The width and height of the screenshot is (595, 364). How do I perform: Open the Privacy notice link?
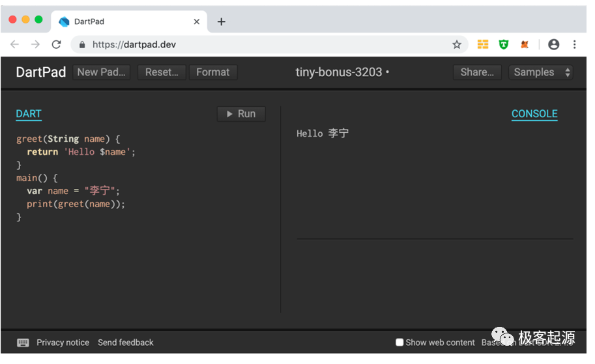[63, 343]
